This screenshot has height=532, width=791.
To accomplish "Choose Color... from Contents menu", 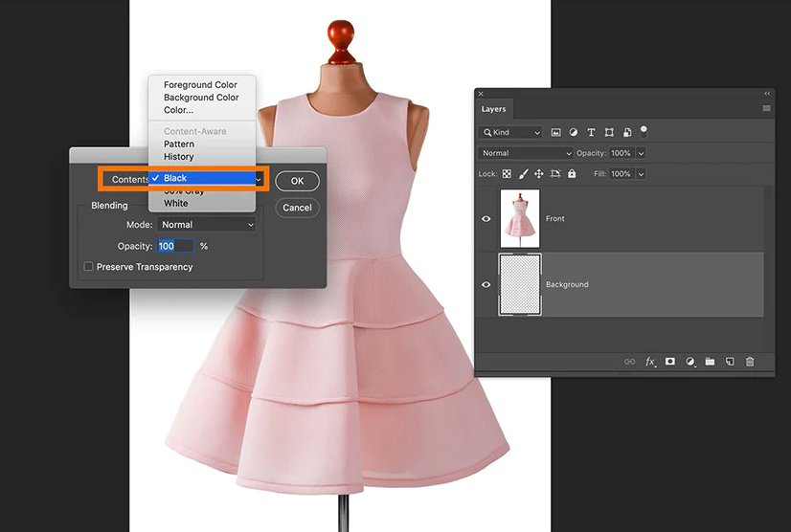I will tap(178, 110).
